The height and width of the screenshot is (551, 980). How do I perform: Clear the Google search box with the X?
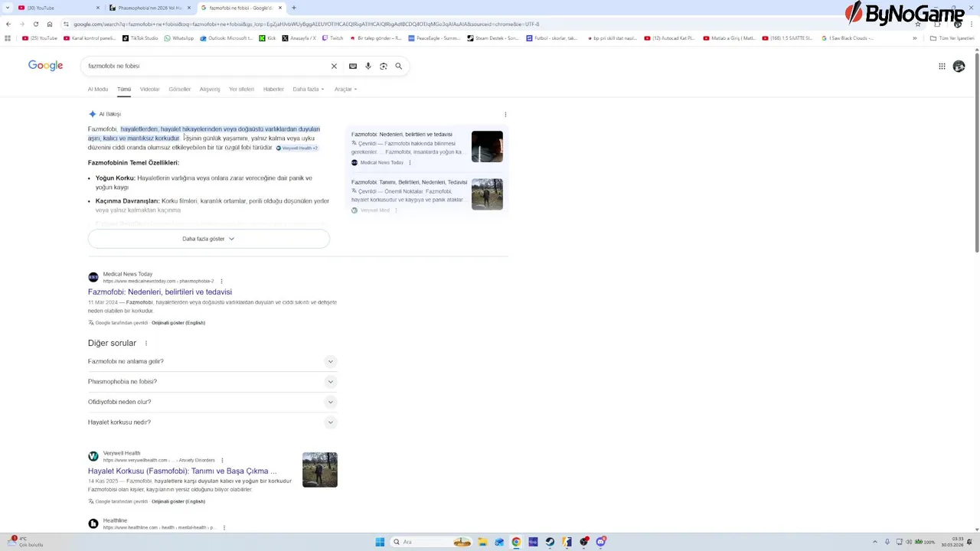tap(334, 67)
